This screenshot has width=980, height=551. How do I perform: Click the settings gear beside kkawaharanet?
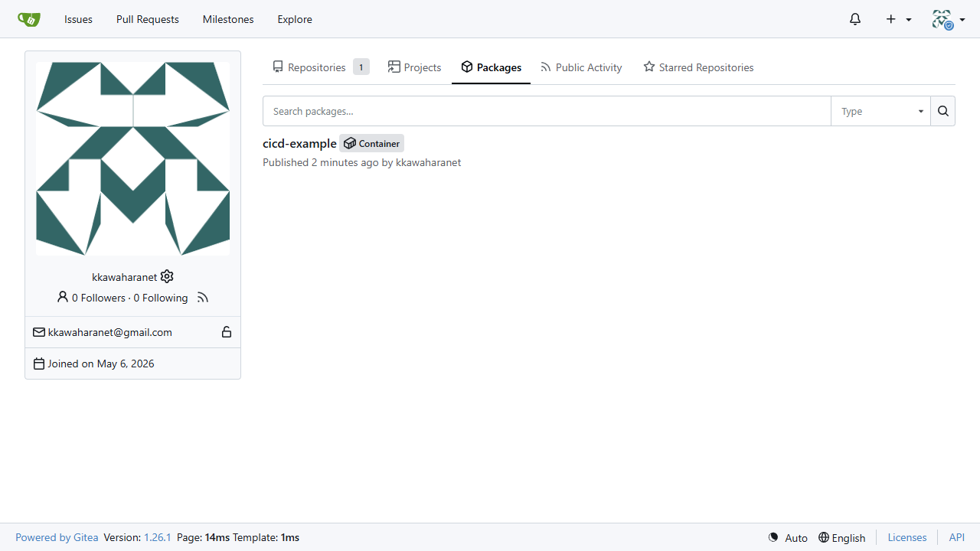point(167,276)
